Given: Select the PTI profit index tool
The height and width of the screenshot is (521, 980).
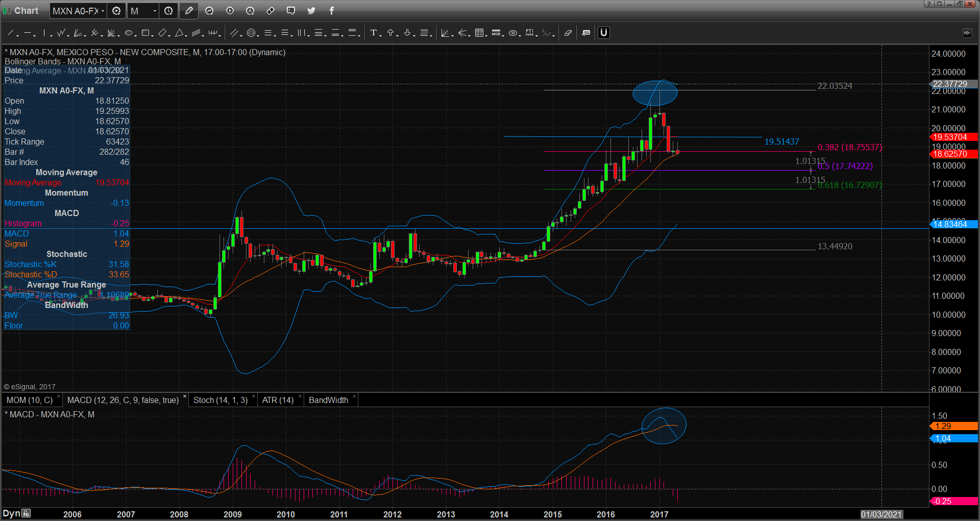Looking at the screenshot, I should pyautogui.click(x=530, y=33).
